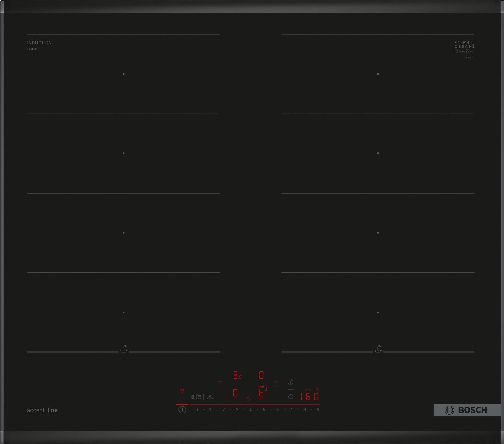Tap the timer readout showing 160
504x444 pixels.
pyautogui.click(x=310, y=397)
